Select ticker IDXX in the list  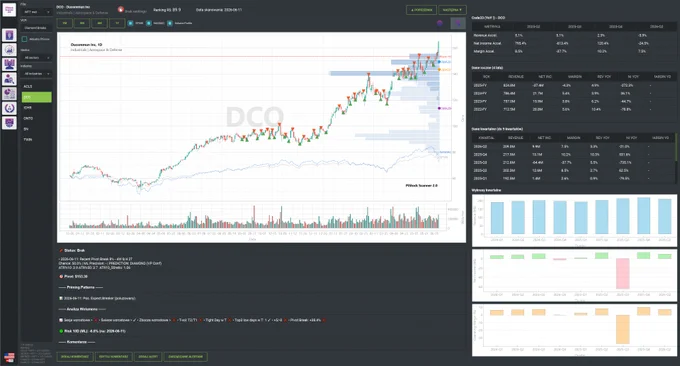click(x=36, y=108)
